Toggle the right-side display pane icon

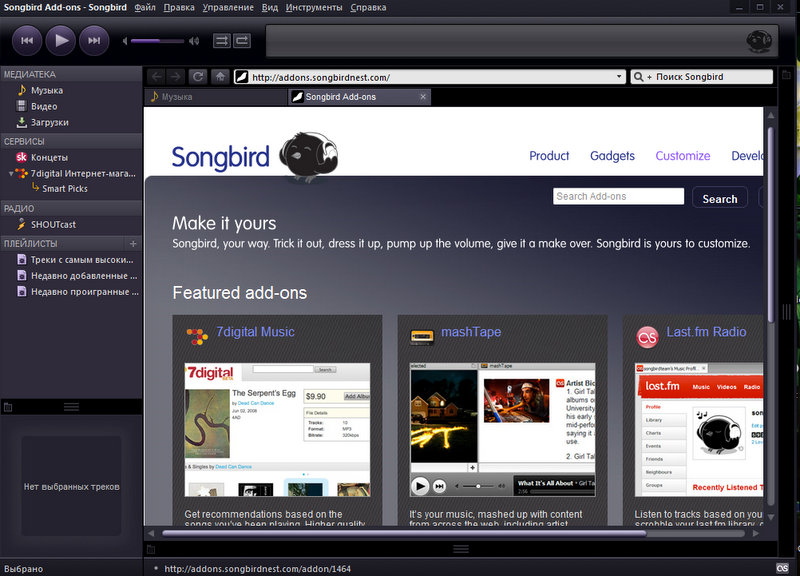(x=786, y=75)
